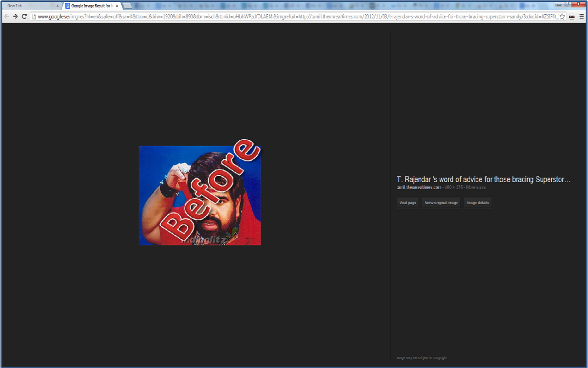The image size is (588, 368).
Task: Click the favicon on the Google Image Result tab
Action: [x=68, y=6]
